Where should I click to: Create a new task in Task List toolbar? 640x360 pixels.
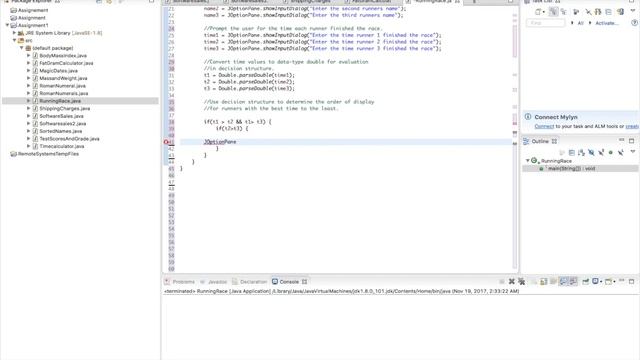tap(539, 12)
